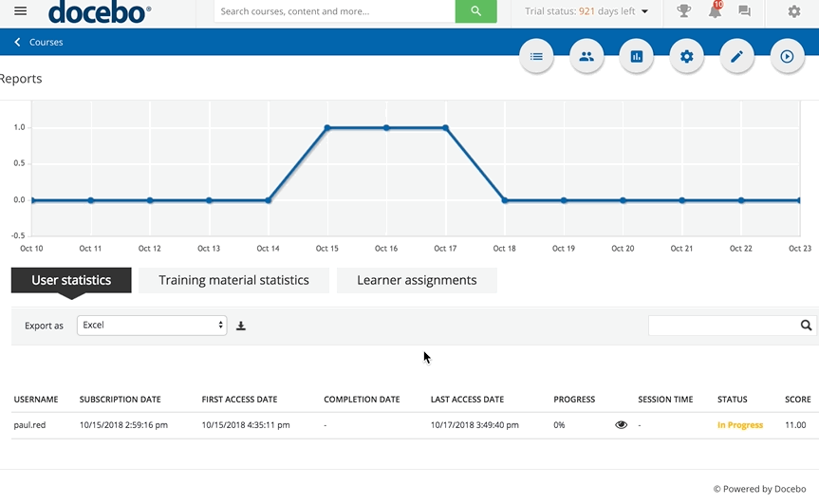Click the In Progress status text
This screenshot has height=504, width=819.
point(740,425)
